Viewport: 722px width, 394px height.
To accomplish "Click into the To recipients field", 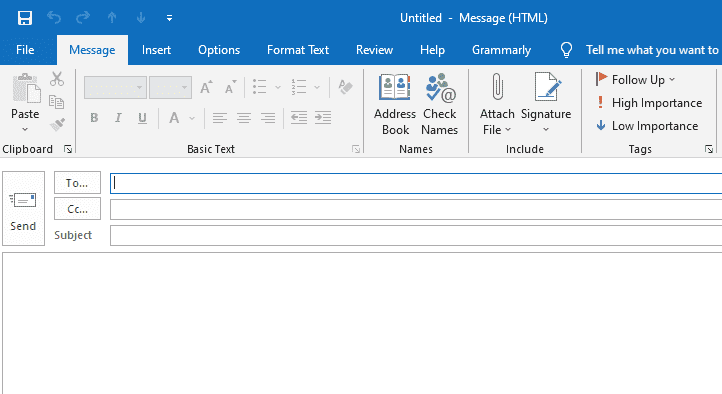I will pos(416,183).
